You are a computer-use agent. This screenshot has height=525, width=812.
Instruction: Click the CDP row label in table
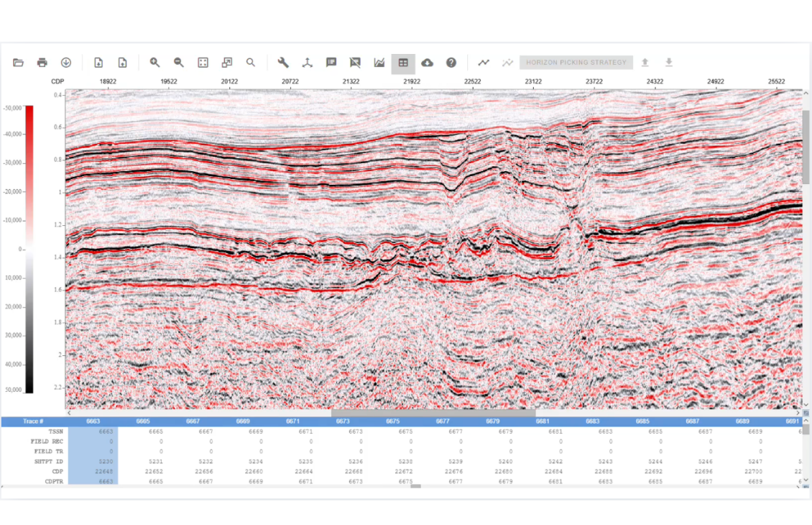(x=57, y=472)
